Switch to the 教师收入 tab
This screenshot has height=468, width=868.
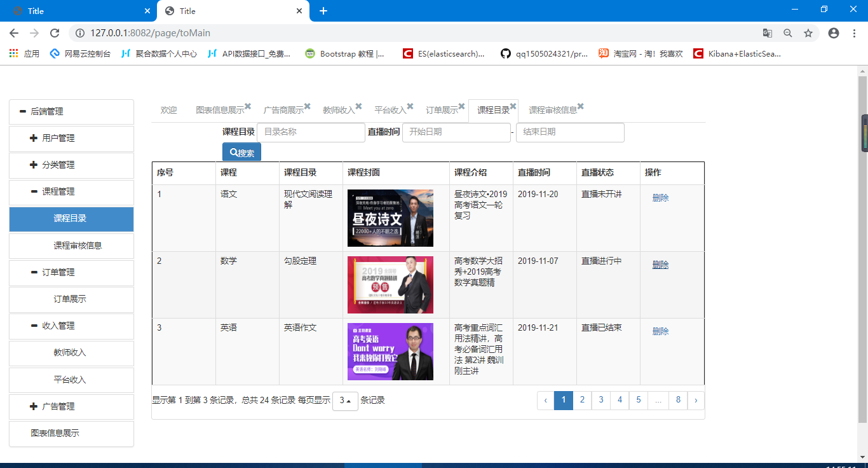338,110
